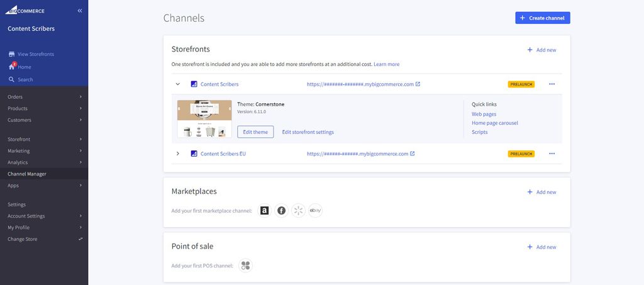Click the Edit theme button
The height and width of the screenshot is (285, 644).
255,132
